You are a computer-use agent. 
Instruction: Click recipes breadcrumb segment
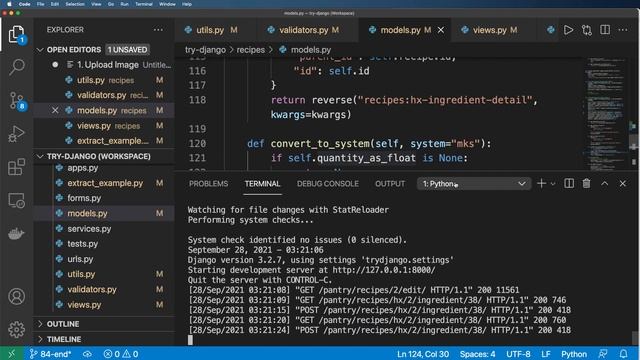point(251,50)
